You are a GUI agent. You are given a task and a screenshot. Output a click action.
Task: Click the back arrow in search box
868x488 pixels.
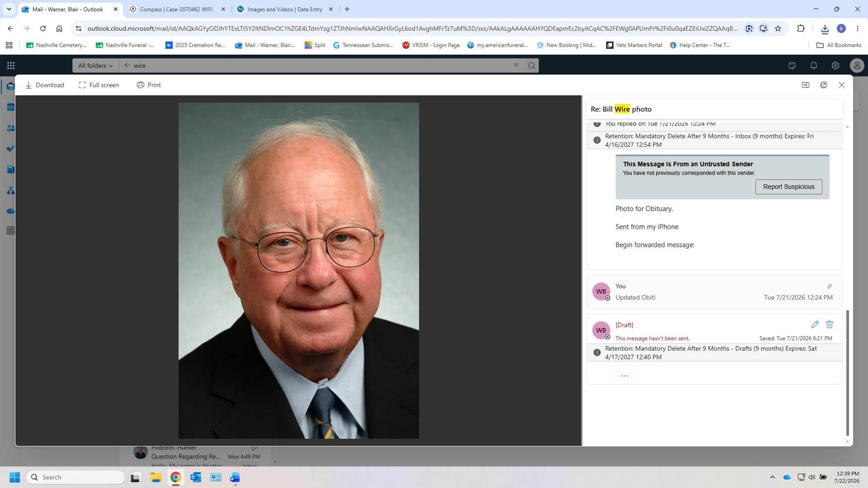[127, 66]
